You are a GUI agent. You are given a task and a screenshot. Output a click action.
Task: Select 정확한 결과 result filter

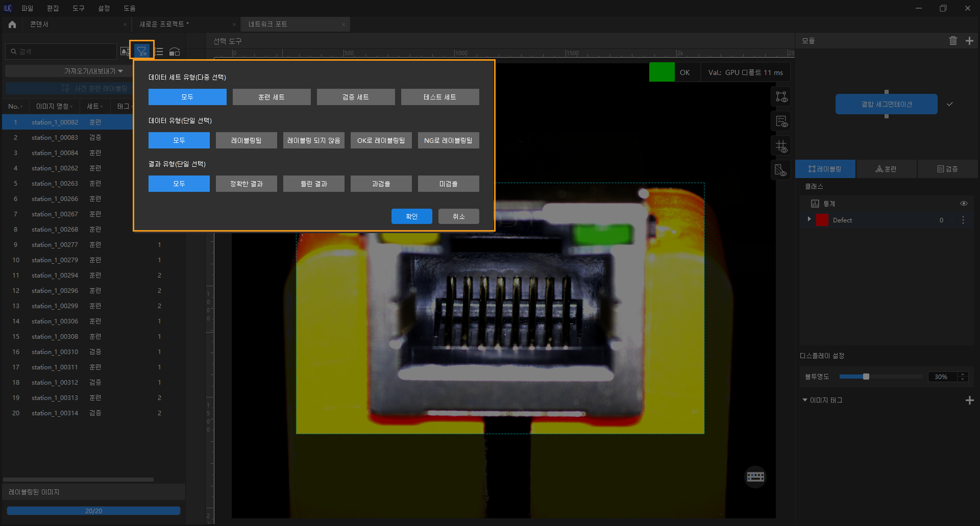[x=247, y=184]
